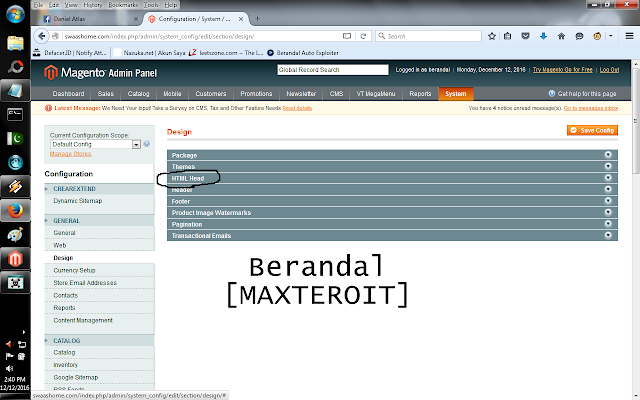Click the Magento logo in the header
The height and width of the screenshot is (400, 640).
pyautogui.click(x=100, y=73)
